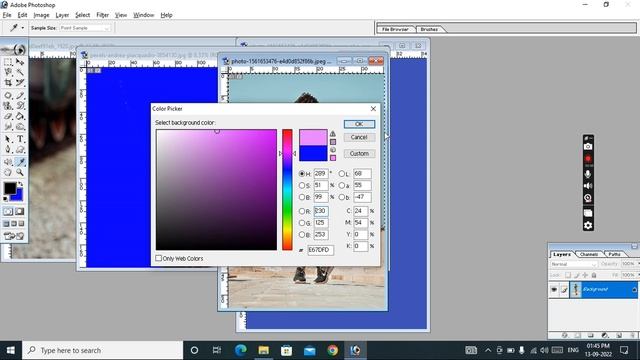This screenshot has height=360, width=640.
Task: Select the History Brush tool
Action: click(20, 106)
